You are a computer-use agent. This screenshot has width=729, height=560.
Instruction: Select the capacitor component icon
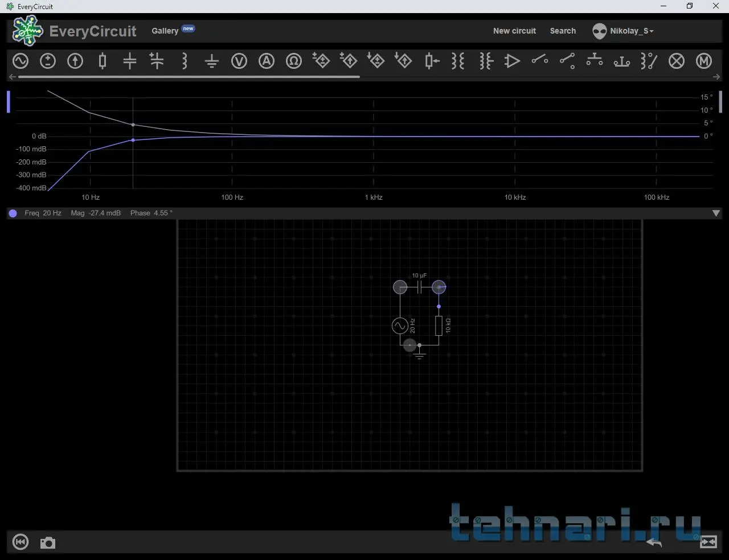pyautogui.click(x=130, y=61)
